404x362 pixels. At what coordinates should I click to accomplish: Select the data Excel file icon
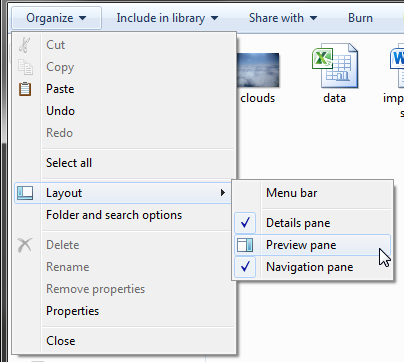pyautogui.click(x=335, y=66)
